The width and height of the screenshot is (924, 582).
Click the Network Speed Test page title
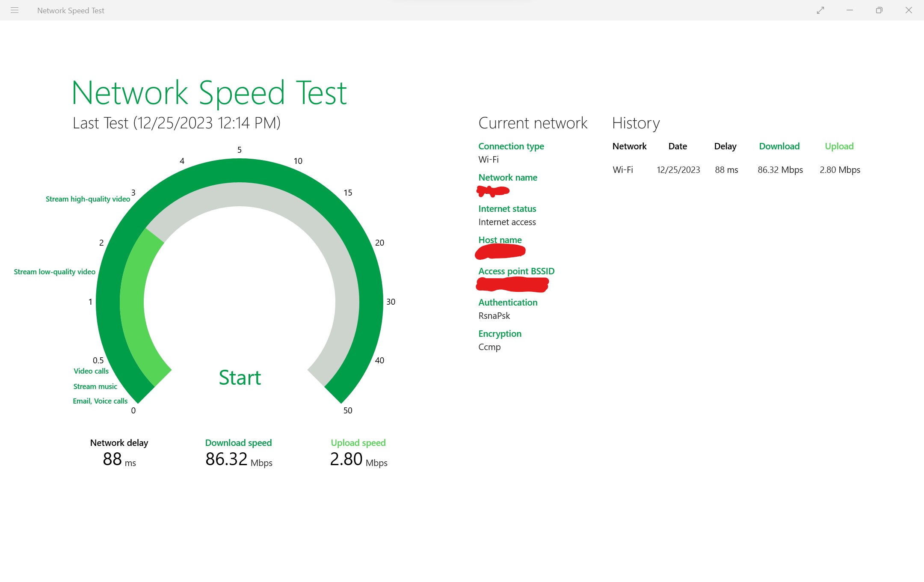point(209,92)
